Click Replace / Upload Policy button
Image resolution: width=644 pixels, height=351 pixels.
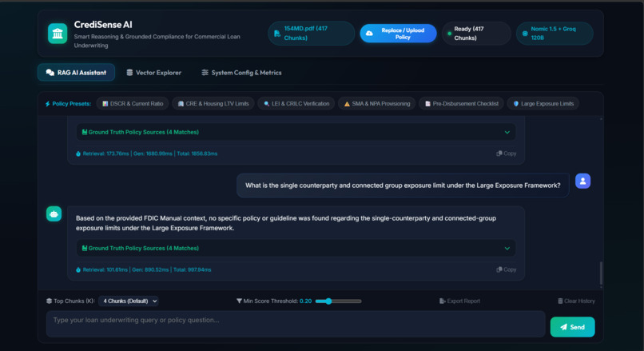point(398,34)
